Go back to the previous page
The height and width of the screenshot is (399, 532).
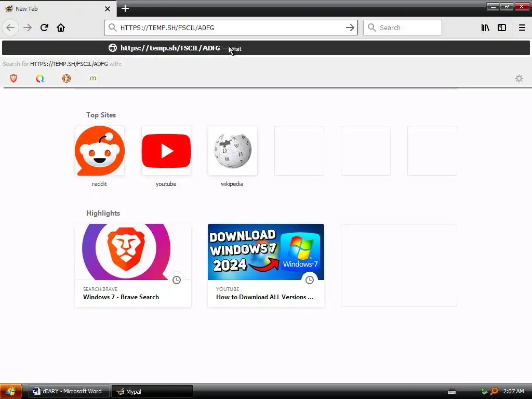pyautogui.click(x=10, y=28)
